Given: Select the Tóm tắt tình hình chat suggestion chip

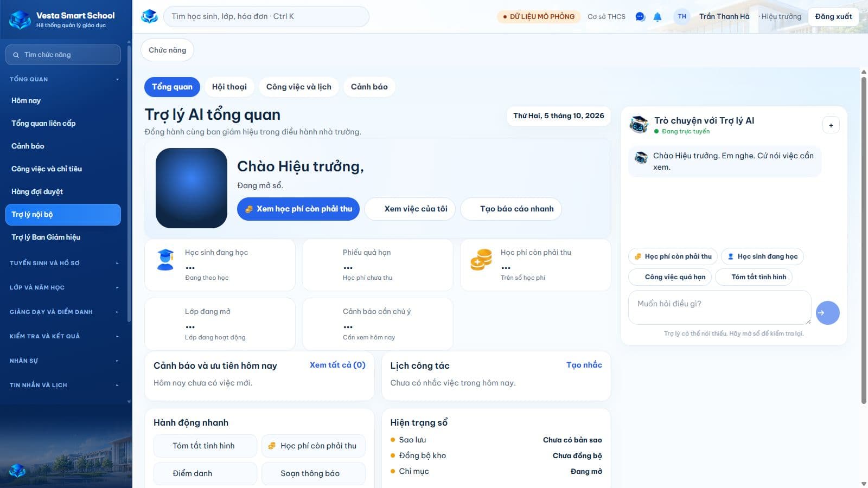Looking at the screenshot, I should point(754,277).
